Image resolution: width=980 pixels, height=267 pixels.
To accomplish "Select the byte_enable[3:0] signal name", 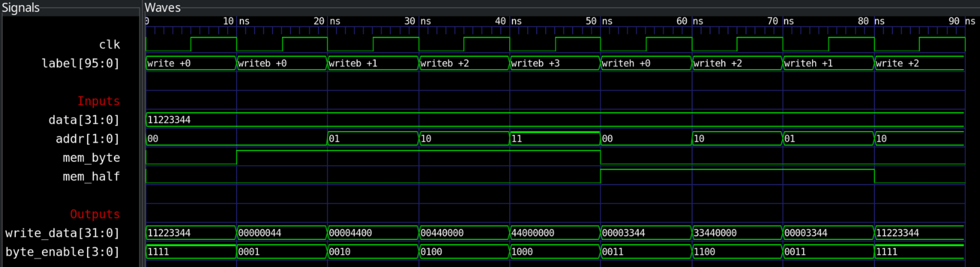I will point(62,252).
